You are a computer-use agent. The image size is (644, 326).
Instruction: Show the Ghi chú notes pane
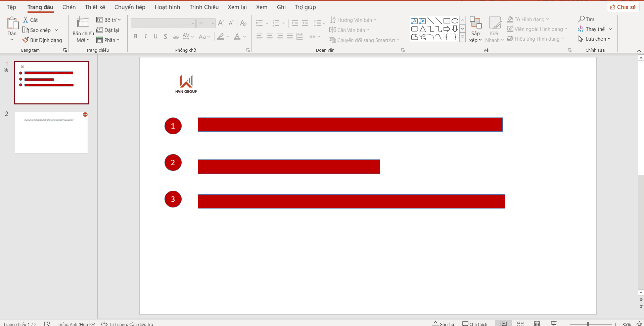pyautogui.click(x=443, y=323)
